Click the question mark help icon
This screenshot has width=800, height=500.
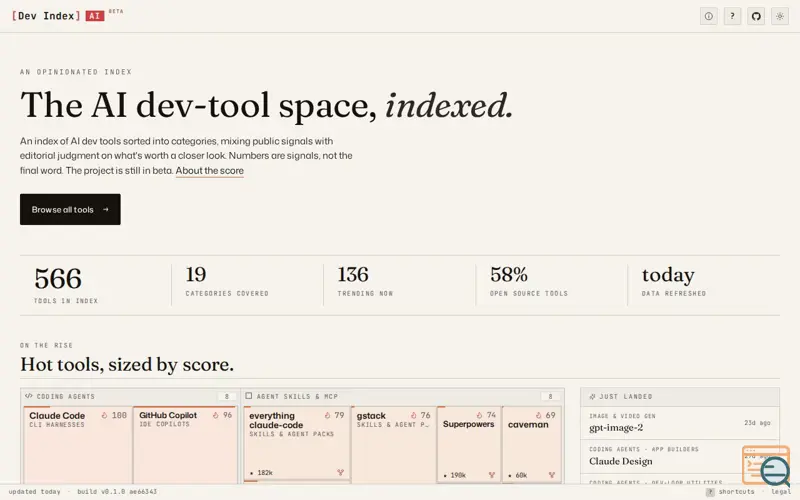732,16
